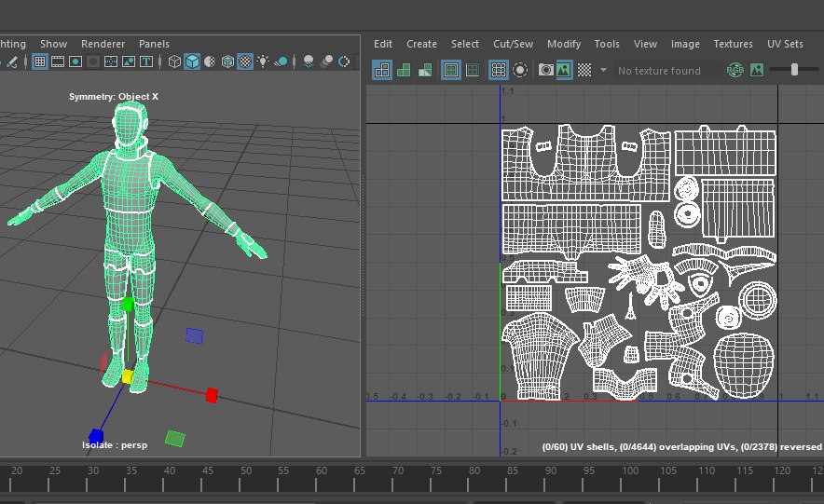Open the UV Editor Tools menu
This screenshot has width=824, height=504.
(607, 44)
